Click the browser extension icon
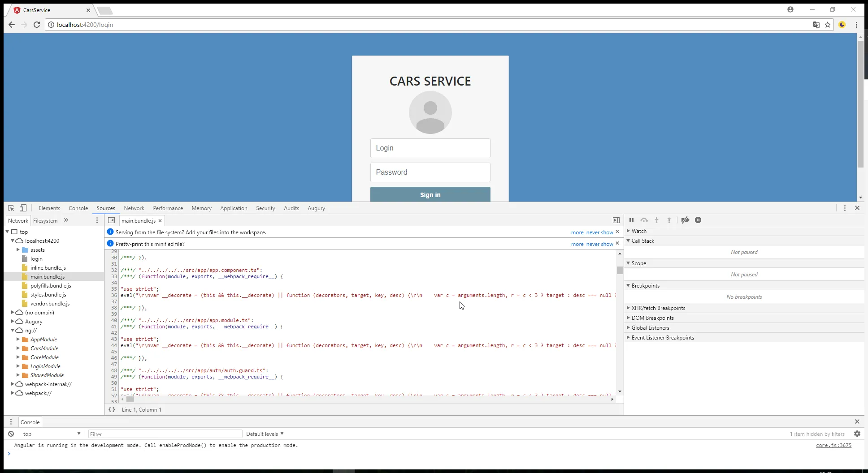 click(x=842, y=25)
